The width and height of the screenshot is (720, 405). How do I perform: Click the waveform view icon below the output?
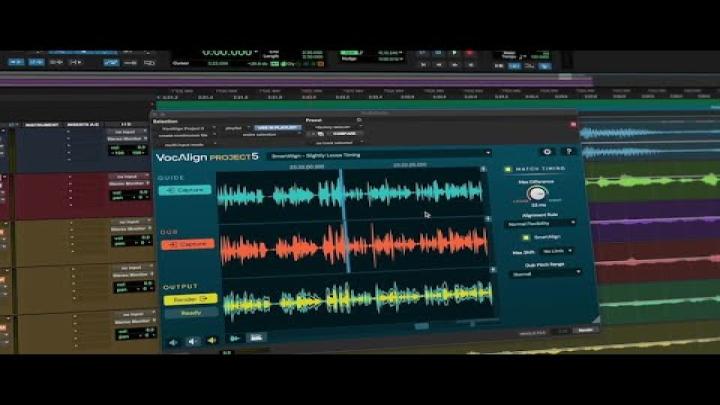(256, 338)
